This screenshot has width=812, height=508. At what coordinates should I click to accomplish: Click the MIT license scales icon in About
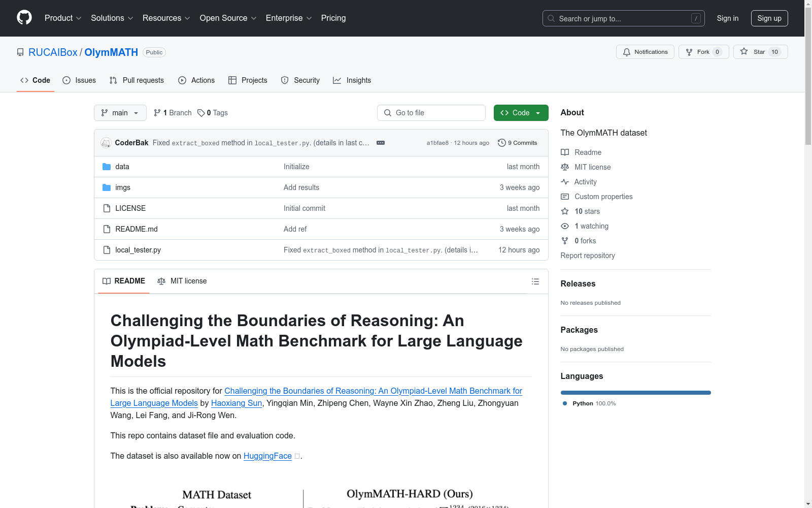click(x=565, y=167)
